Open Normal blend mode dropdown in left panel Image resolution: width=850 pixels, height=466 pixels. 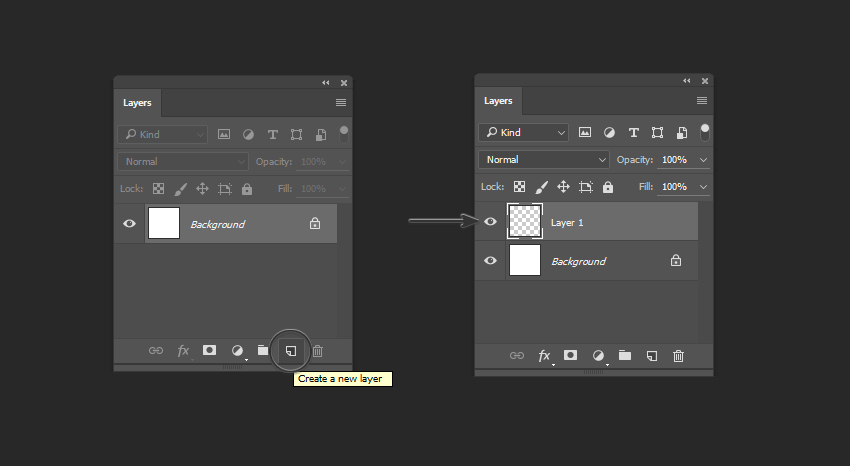coord(183,161)
